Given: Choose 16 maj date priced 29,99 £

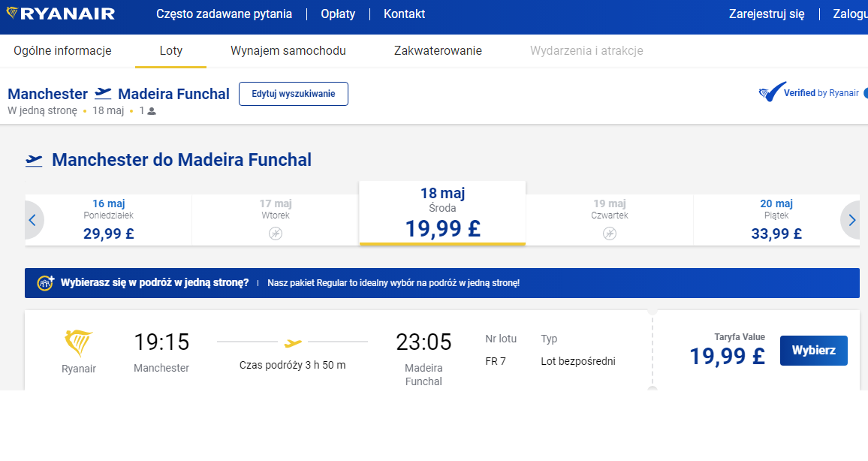Looking at the screenshot, I should [108, 220].
